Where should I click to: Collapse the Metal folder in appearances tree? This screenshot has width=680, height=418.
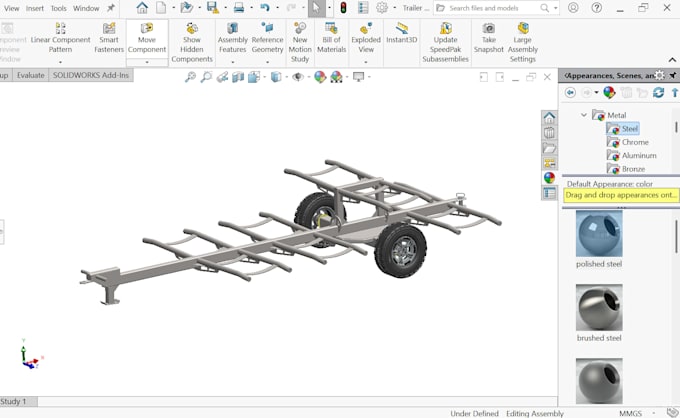(584, 115)
